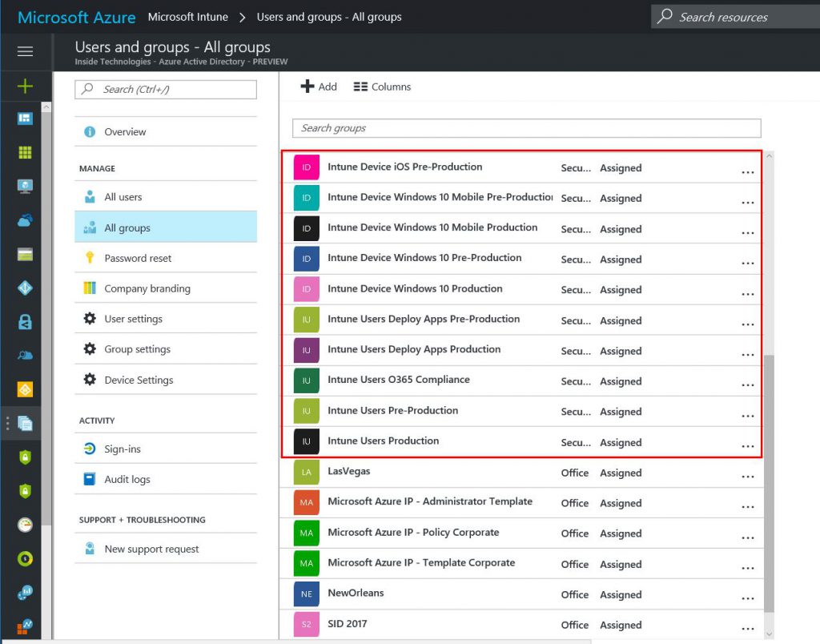Screen dimensions: 820x644
Task: Open more options for Intune Users Pre-Production
Action: [748, 416]
